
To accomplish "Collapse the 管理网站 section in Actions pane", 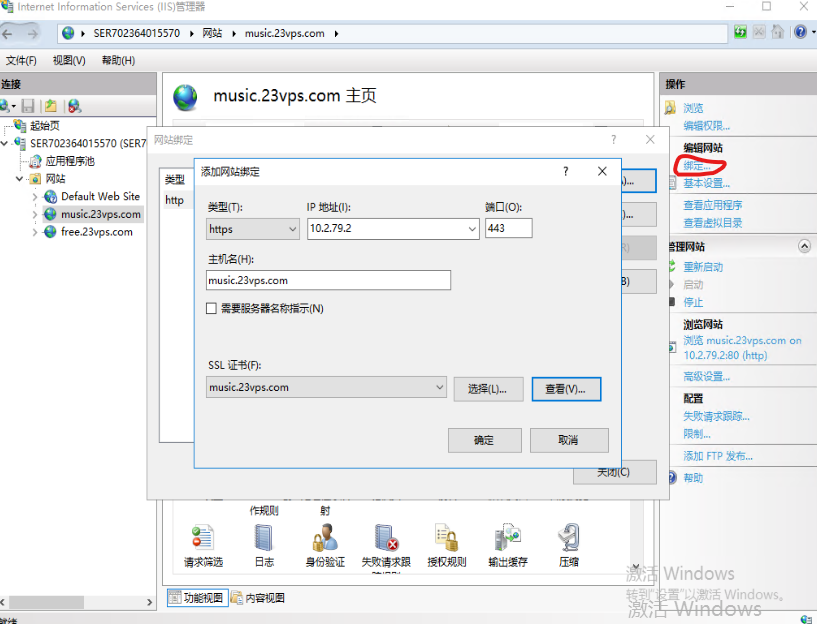I will pyautogui.click(x=804, y=246).
